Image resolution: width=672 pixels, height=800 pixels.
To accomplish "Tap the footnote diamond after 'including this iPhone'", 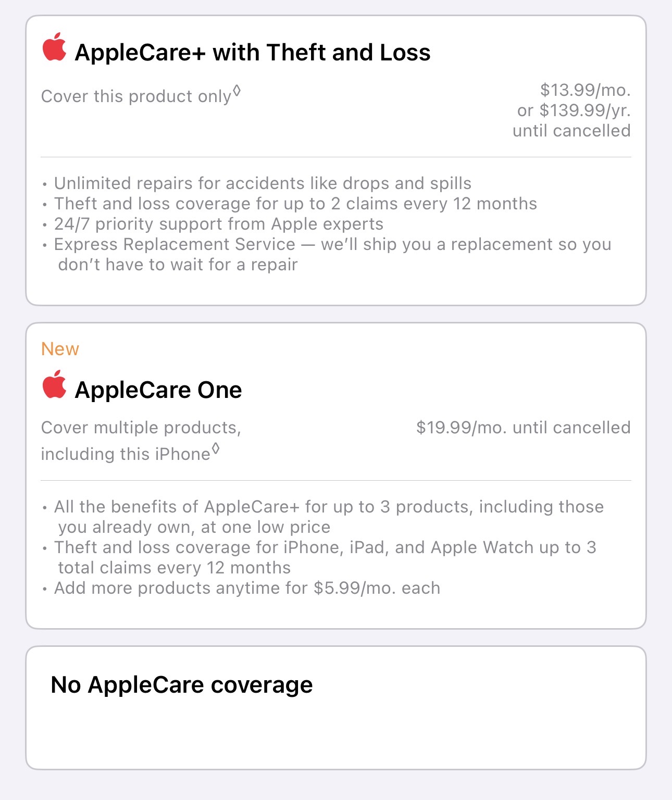I will coord(216,448).
